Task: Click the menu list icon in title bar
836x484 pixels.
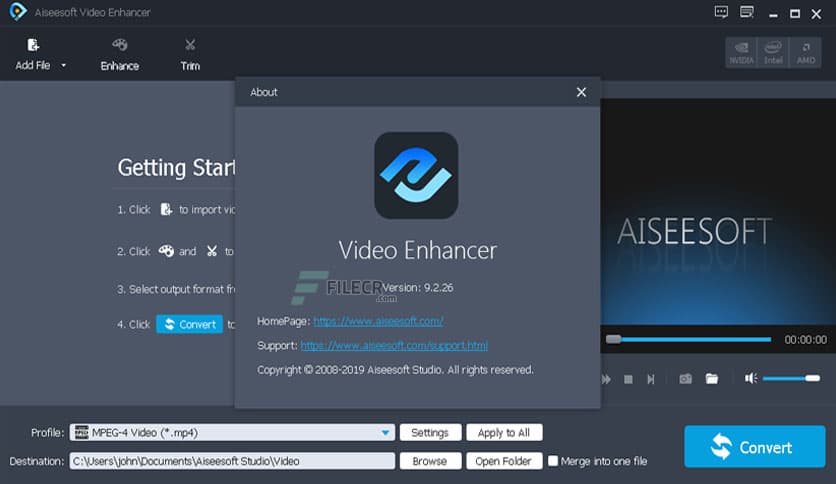Action: 747,12
